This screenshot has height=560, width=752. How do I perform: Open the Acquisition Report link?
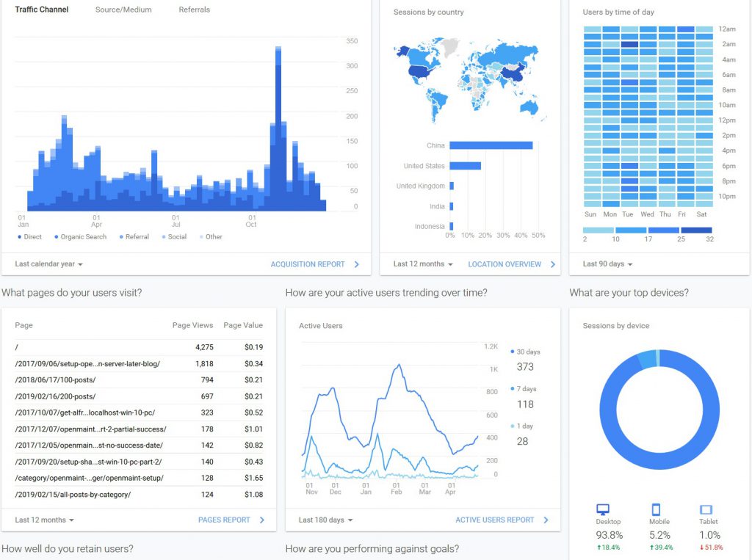pos(308,264)
